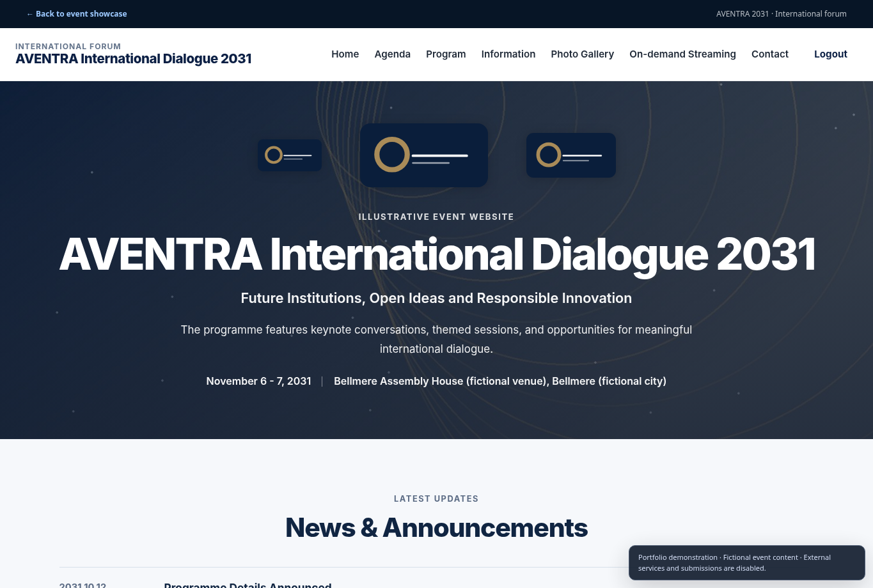
Task: Click the Portfolio demonstration notice box
Action: [x=746, y=562]
